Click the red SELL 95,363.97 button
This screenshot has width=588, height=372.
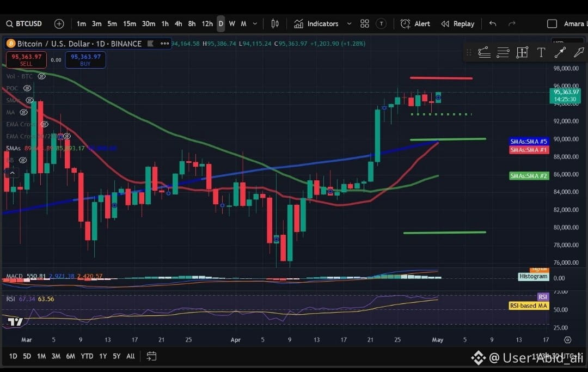pyautogui.click(x=26, y=60)
